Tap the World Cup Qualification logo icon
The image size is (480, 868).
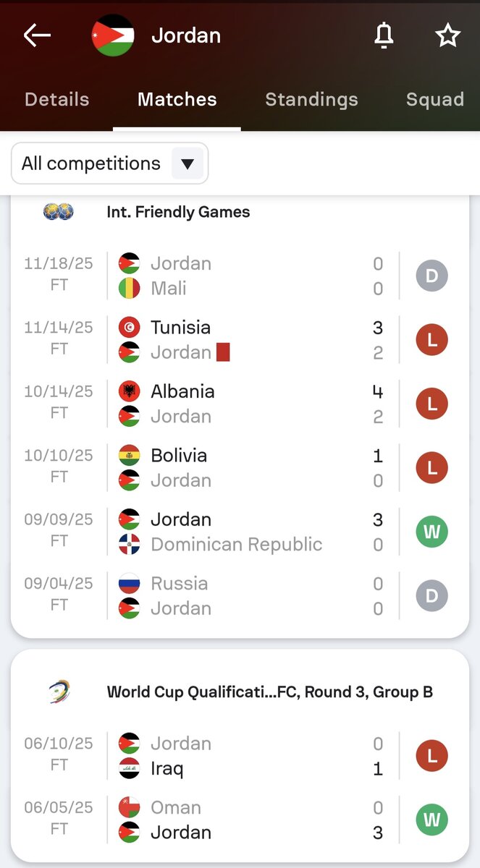(x=59, y=692)
